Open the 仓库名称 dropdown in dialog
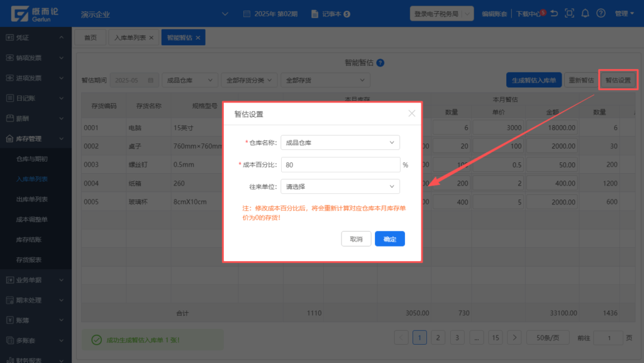This screenshot has height=363, width=644. [340, 143]
